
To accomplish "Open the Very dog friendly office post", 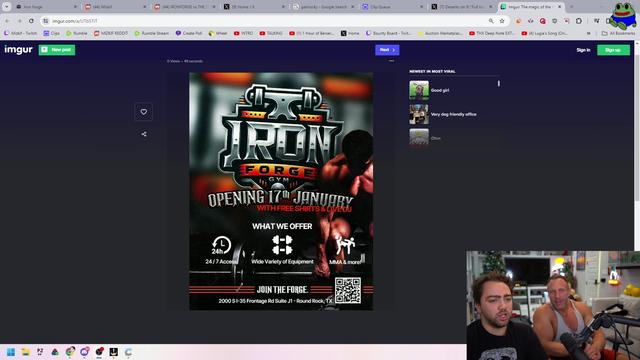I will click(x=454, y=114).
